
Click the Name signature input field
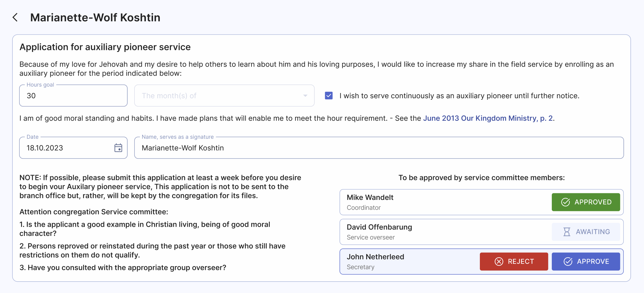[x=379, y=148]
